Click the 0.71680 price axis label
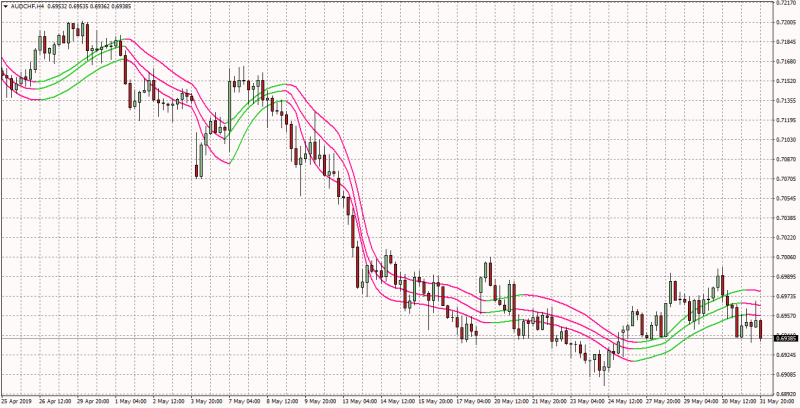Image resolution: width=800 pixels, height=408 pixels. [x=786, y=62]
